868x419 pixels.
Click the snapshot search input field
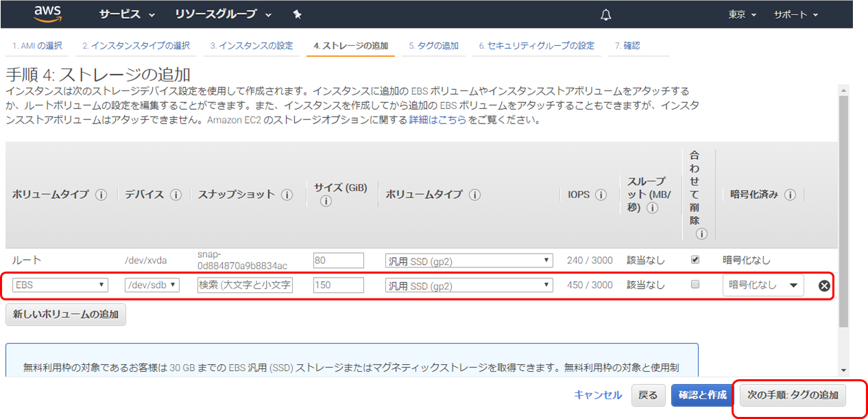tap(245, 285)
